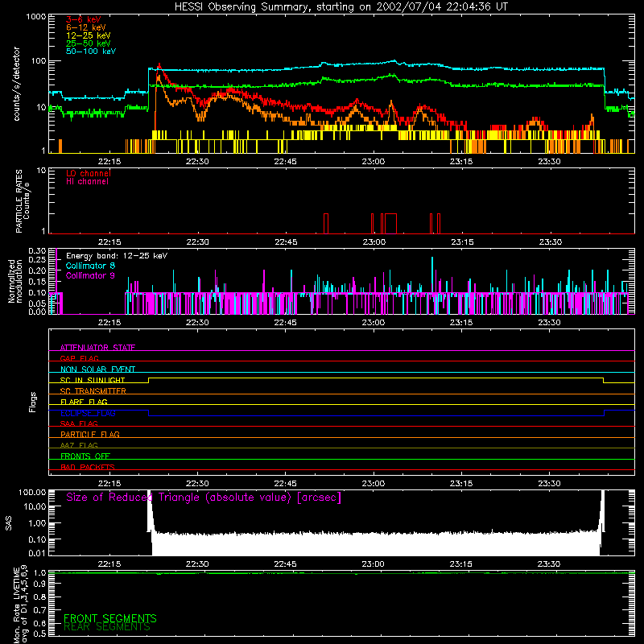Click the FLARE FLAG label
Image resolution: width=644 pixels, height=644 pixels.
(84, 402)
